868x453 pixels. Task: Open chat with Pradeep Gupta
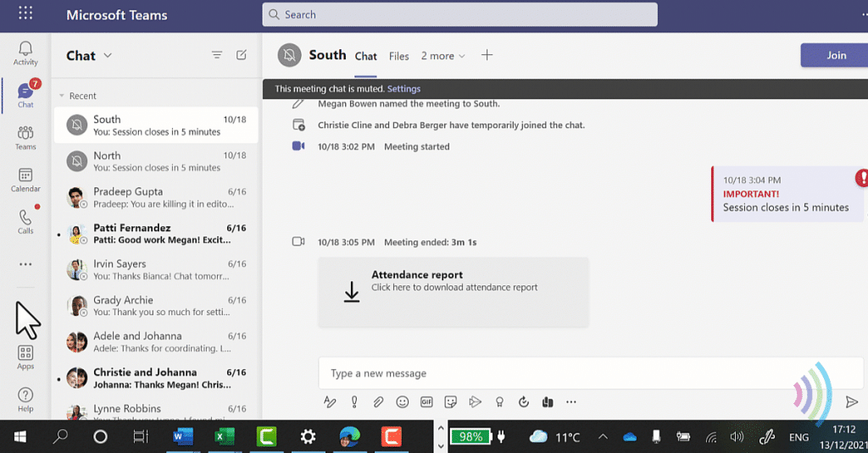coord(156,197)
